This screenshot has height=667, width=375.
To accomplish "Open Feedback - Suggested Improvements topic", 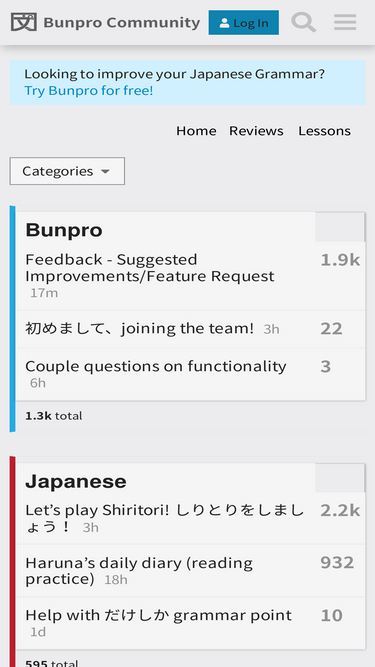I will tap(150, 268).
